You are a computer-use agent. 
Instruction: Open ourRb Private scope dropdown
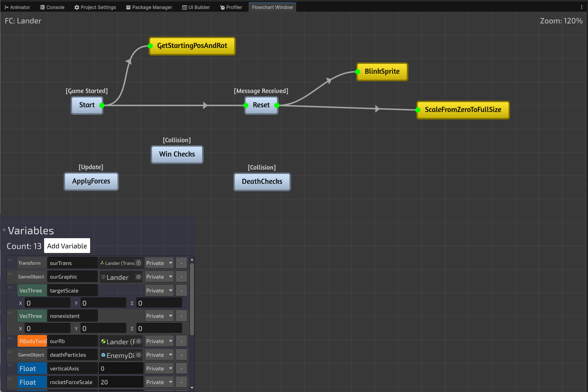coord(159,341)
